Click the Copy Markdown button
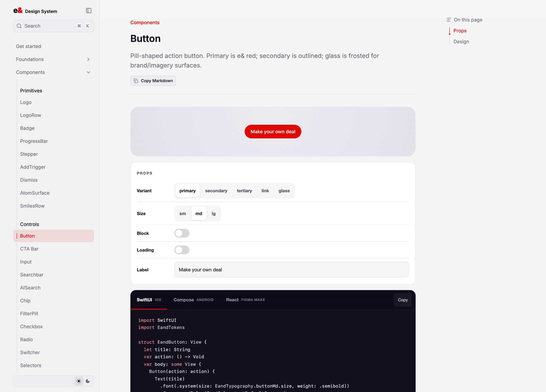Viewport: 546px width, 392px height. 153,81
